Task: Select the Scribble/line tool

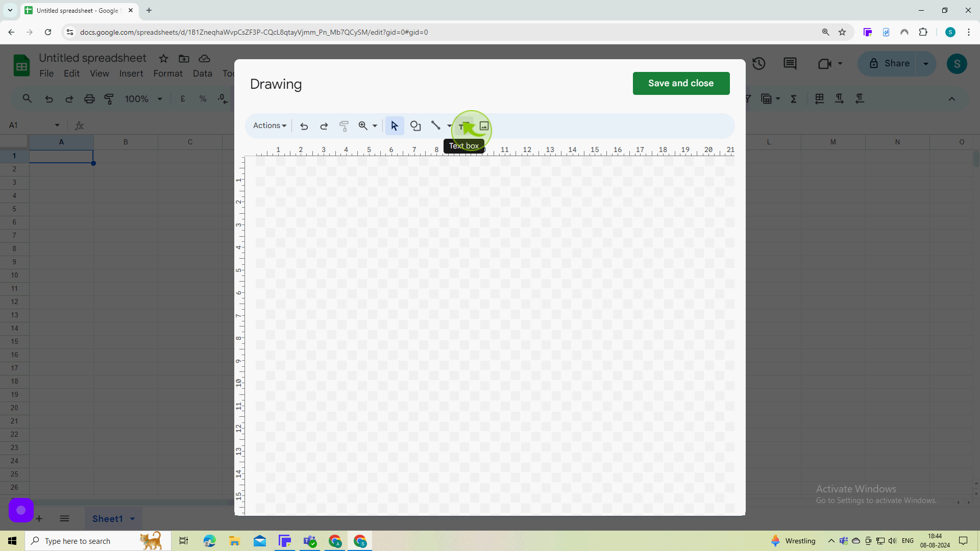Action: click(436, 126)
